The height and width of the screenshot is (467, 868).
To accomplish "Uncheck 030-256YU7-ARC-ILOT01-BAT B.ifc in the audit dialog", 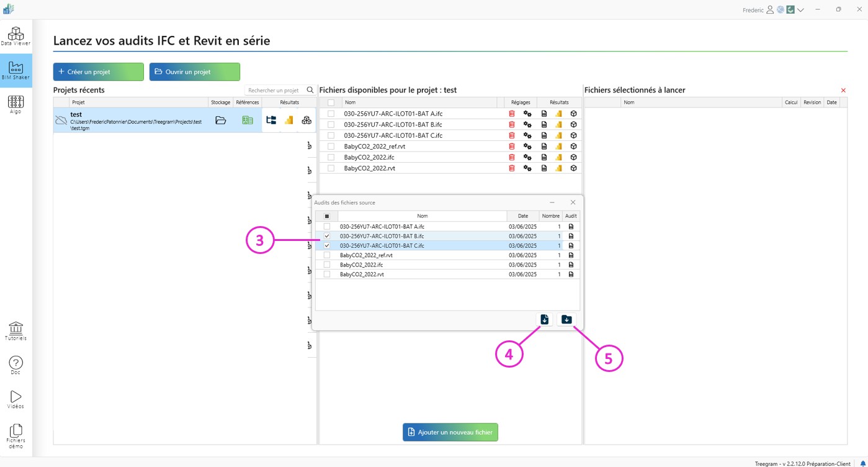I will (x=326, y=236).
